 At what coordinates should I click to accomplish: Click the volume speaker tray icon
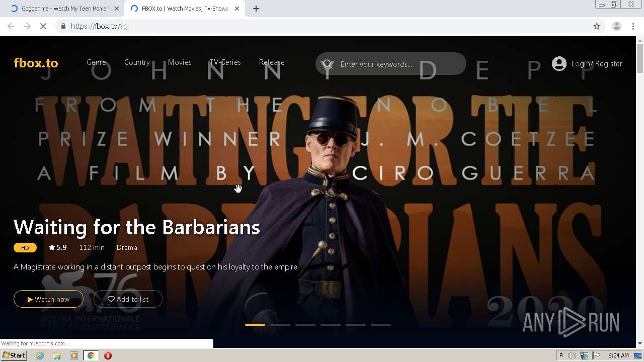[x=572, y=355]
